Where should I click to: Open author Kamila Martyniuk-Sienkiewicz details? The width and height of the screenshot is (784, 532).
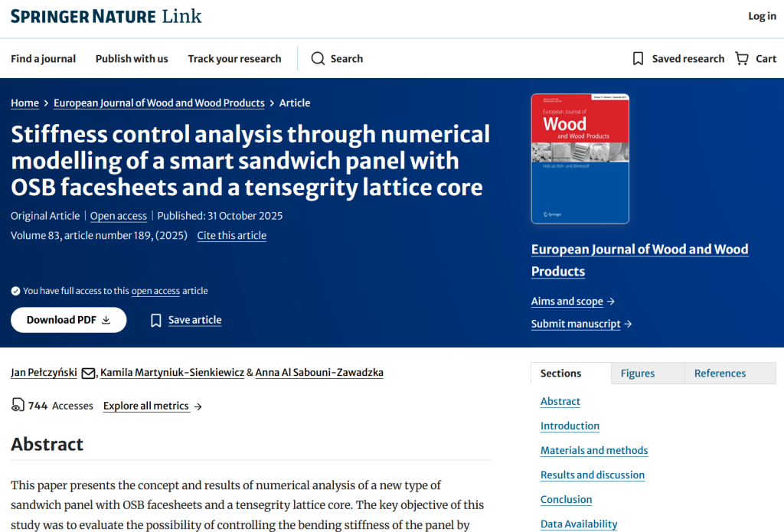(172, 373)
